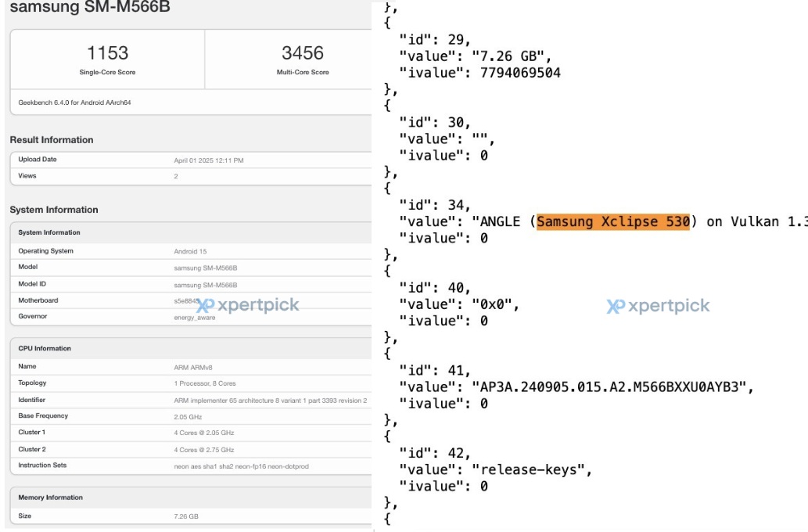Select topology value '1 Processor, 8 Cores'

pos(205,383)
